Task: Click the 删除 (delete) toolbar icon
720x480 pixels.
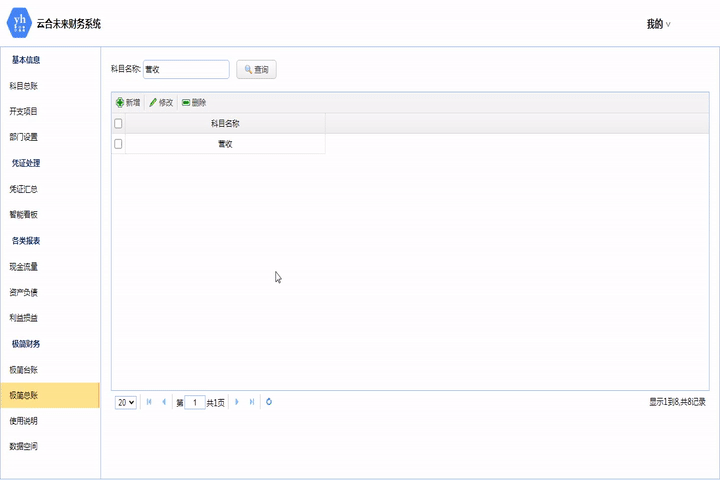Action: [186, 103]
